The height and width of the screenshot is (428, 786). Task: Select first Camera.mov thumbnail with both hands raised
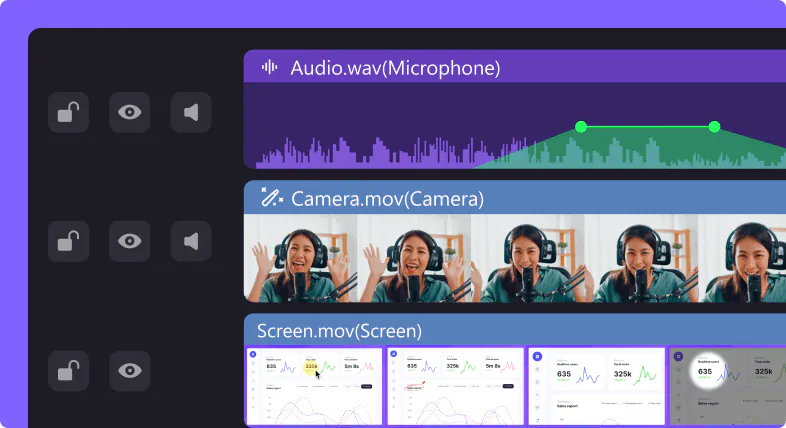[x=301, y=258]
